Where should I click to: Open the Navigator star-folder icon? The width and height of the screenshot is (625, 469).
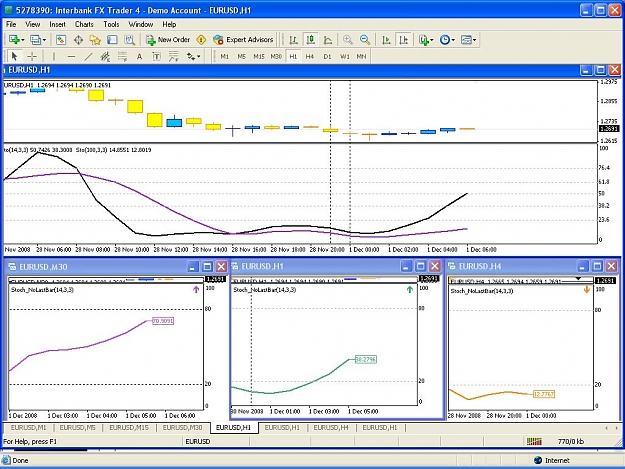tap(95, 39)
